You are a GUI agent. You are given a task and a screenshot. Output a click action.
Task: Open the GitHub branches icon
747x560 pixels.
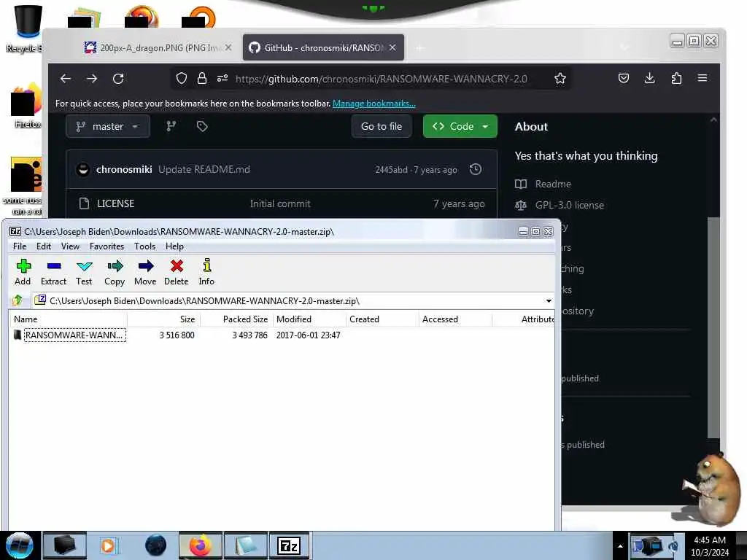[171, 126]
